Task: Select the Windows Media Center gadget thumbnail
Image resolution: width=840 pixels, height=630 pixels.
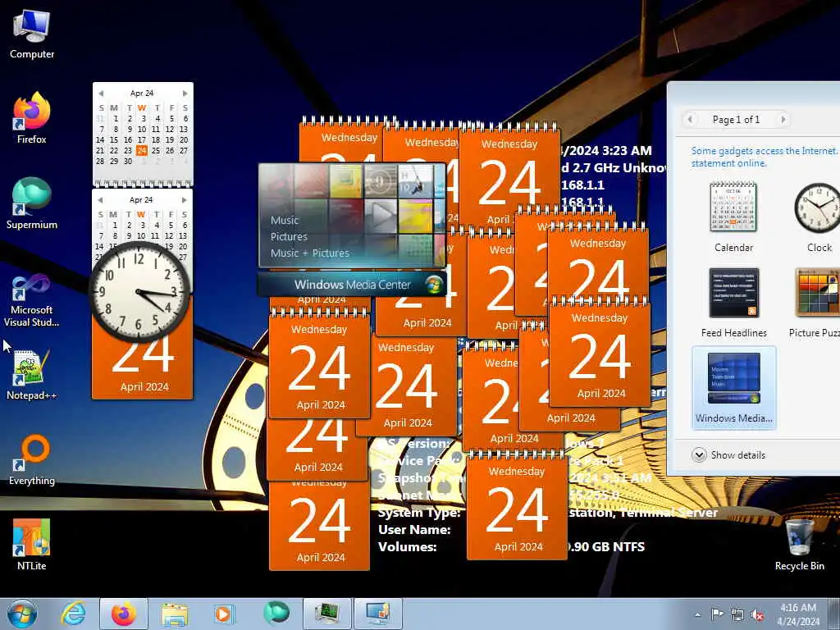Action: [x=733, y=387]
